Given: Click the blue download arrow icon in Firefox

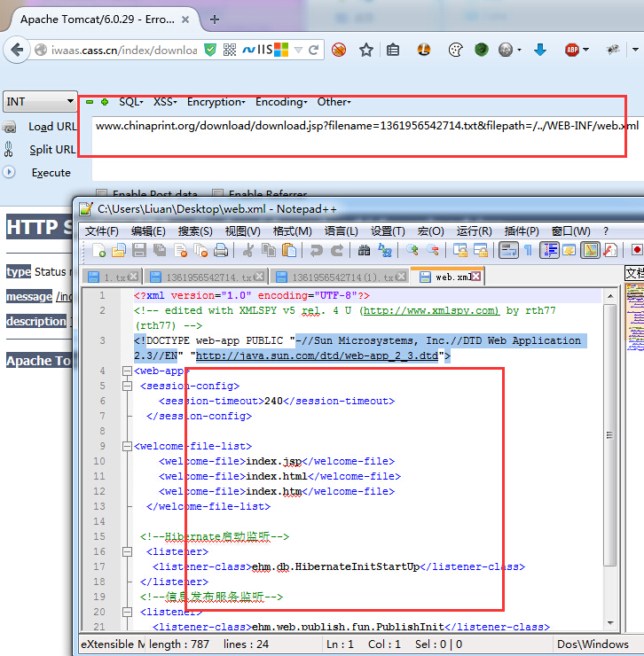Looking at the screenshot, I should [540, 51].
